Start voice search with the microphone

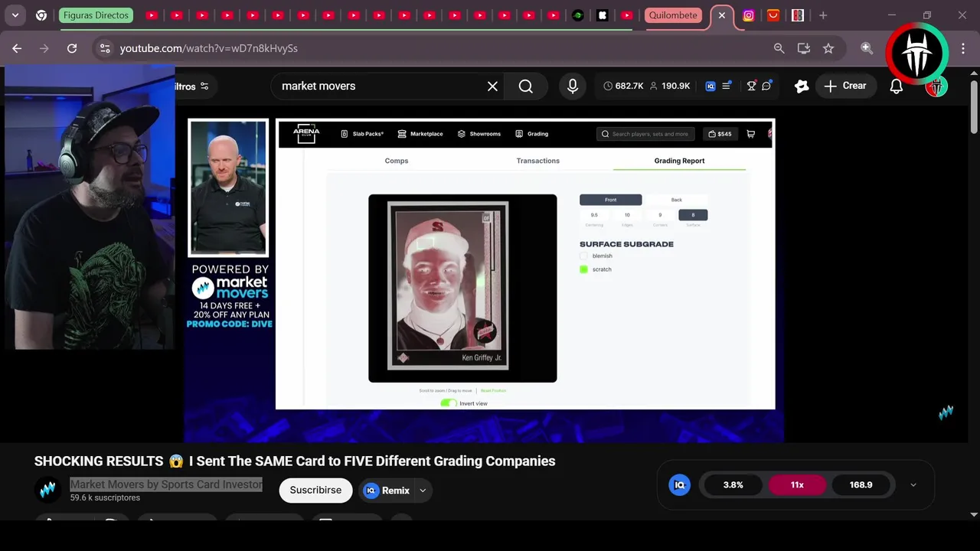[572, 86]
